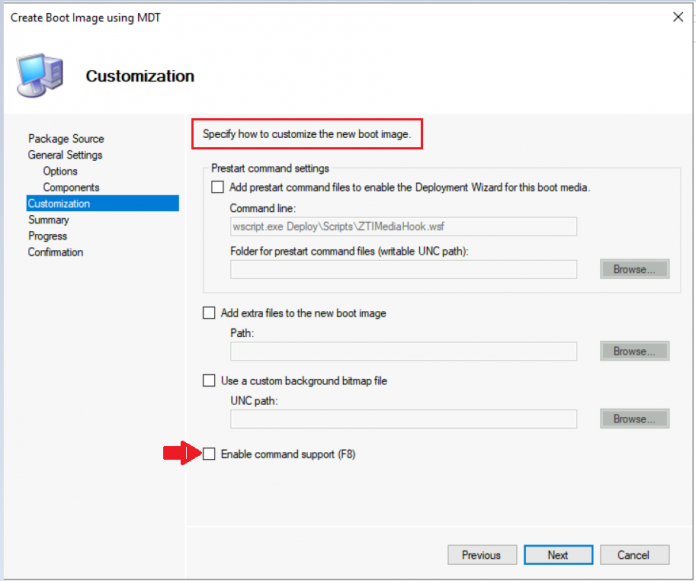Go to Options wizard page
Image resolution: width=696 pixels, height=581 pixels.
click(x=60, y=171)
